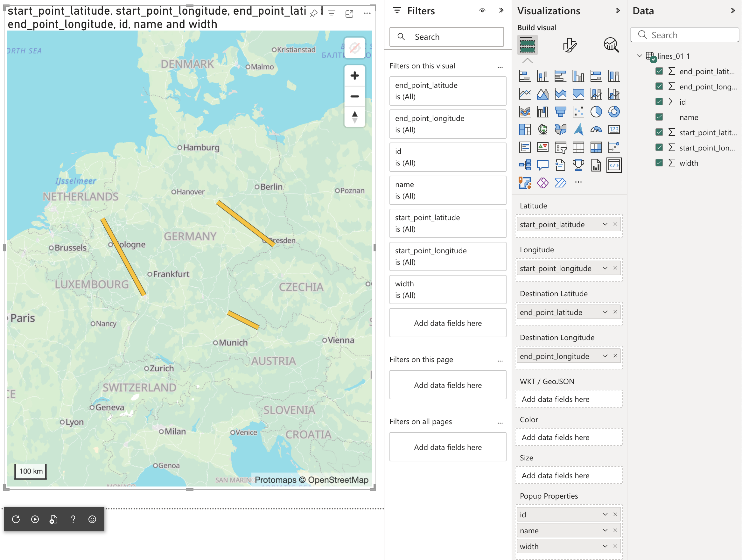Open start_point_latitude field dropdown arrow
This screenshot has height=560, width=742.
605,224
